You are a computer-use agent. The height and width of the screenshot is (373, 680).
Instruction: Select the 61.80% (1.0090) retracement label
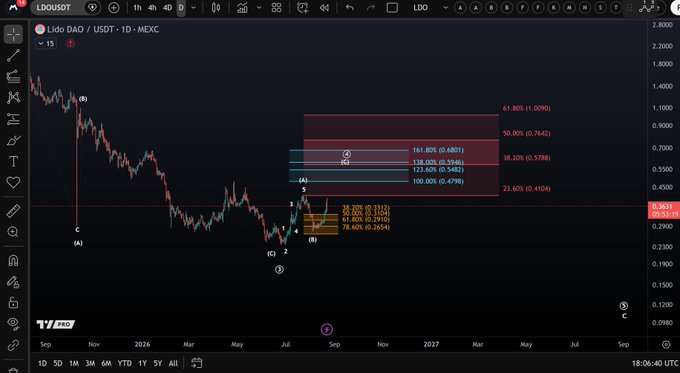click(x=526, y=108)
